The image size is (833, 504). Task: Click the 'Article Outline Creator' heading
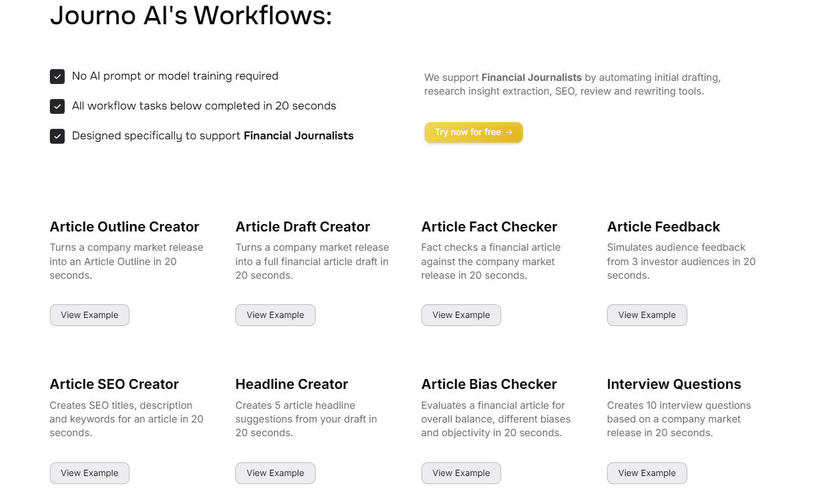(x=125, y=226)
